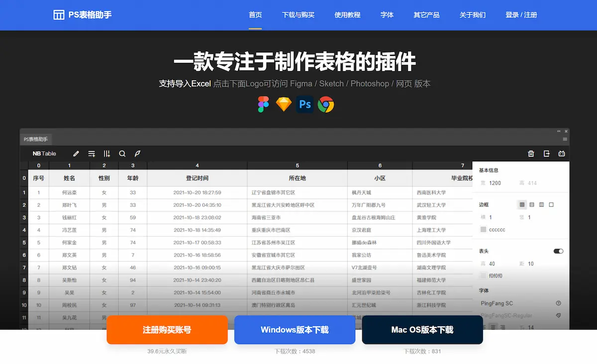The image size is (597, 364).
Task: Click the Windows版本下载 button
Action: coord(295,330)
